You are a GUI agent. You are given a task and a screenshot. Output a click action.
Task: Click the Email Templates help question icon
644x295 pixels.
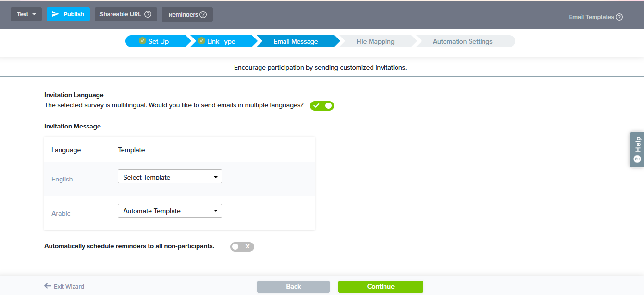click(x=619, y=17)
